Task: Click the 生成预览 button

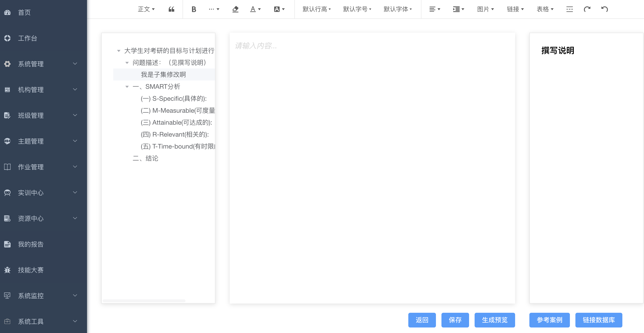Action: (494, 320)
